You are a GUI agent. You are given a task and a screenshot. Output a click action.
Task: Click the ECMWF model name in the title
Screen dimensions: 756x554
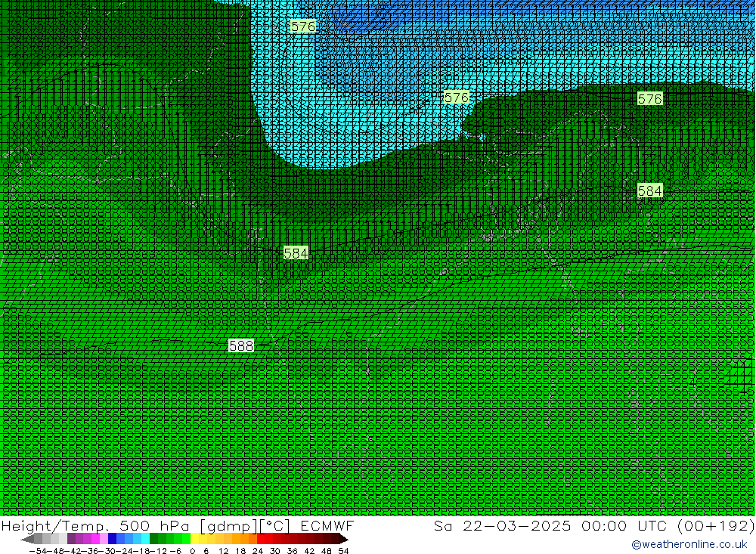327,525
